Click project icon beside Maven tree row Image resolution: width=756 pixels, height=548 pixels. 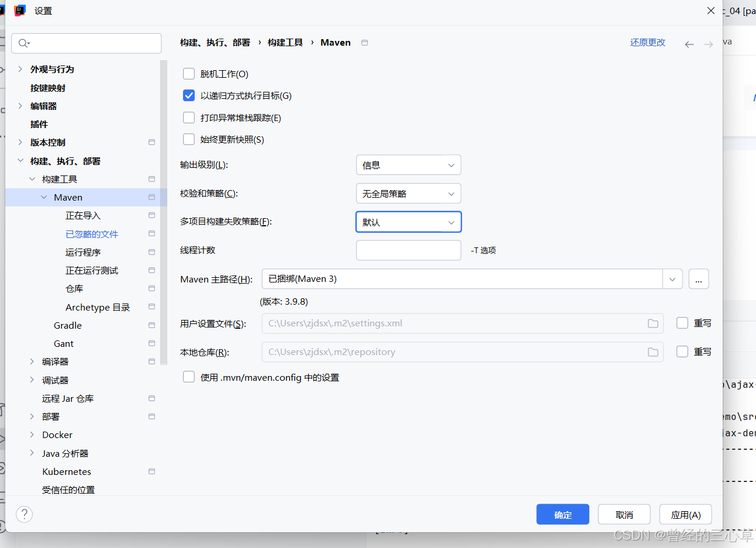tap(152, 197)
